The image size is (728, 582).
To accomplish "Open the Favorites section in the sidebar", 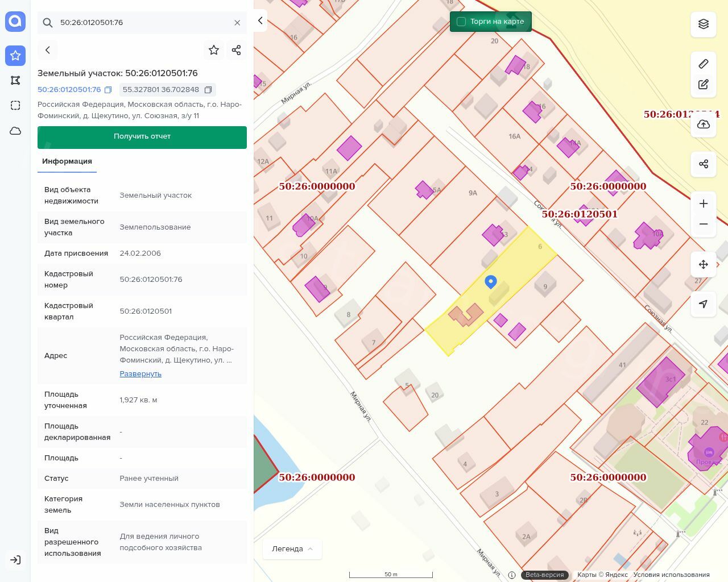I will [15, 55].
